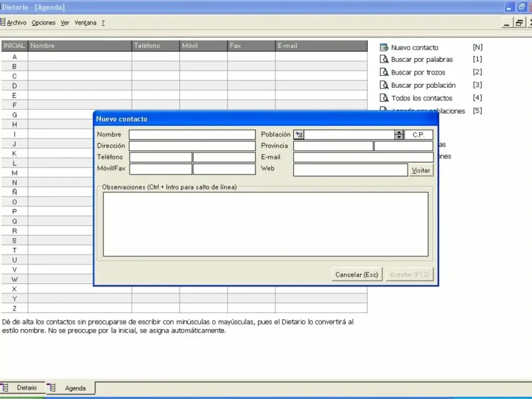Select initial letter Z row
The height and width of the screenshot is (399, 532).
(184, 309)
